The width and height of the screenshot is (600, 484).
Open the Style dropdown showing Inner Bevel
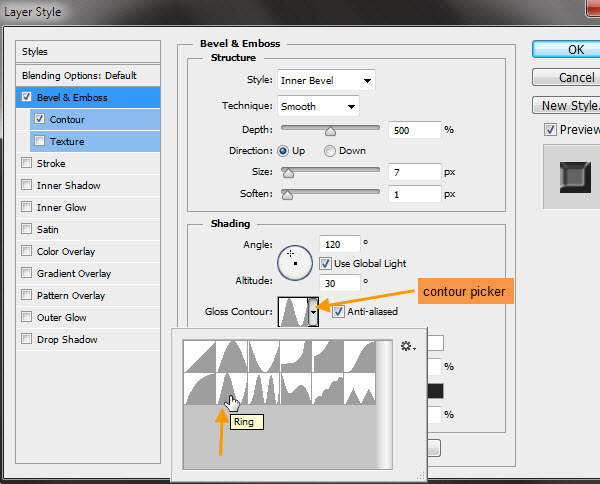pos(327,80)
